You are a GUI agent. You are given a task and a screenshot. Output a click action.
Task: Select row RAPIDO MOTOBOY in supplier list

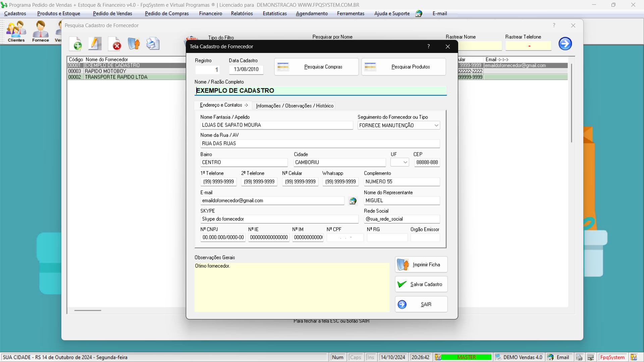click(127, 71)
